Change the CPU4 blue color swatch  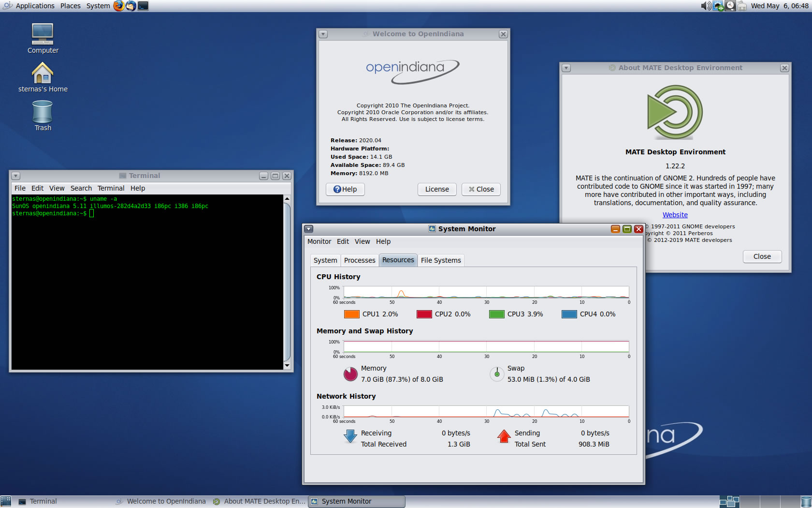(x=569, y=314)
